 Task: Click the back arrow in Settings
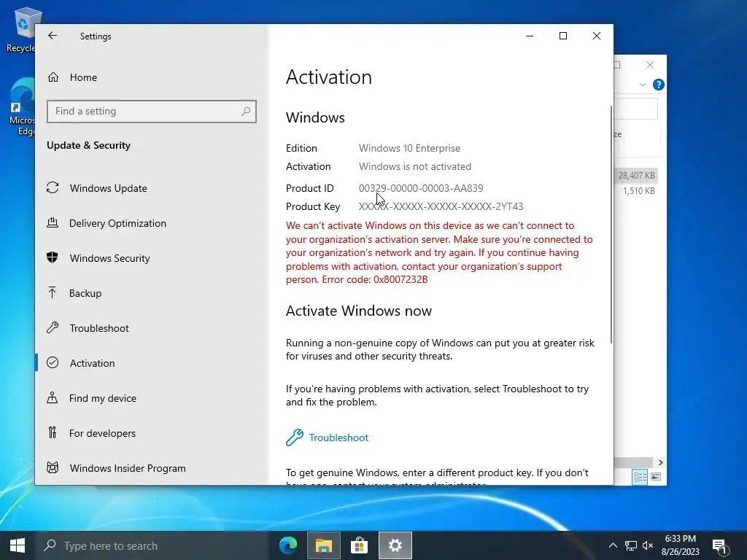(x=53, y=36)
